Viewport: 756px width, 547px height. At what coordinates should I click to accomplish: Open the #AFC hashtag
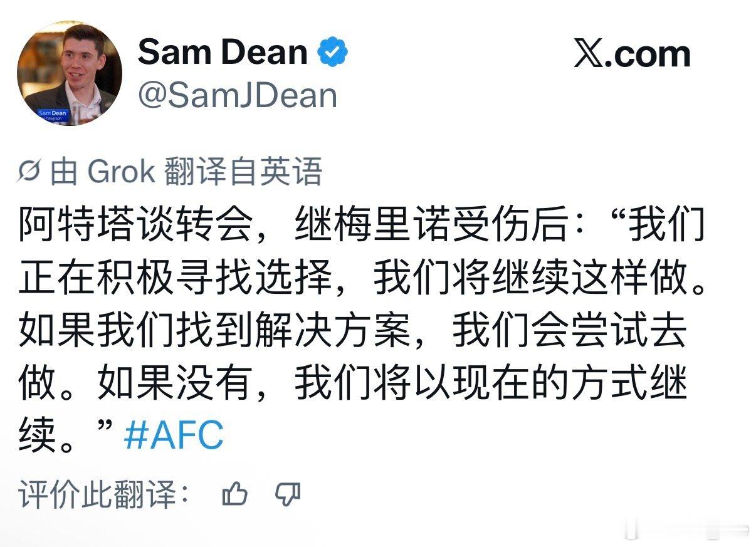(x=174, y=434)
